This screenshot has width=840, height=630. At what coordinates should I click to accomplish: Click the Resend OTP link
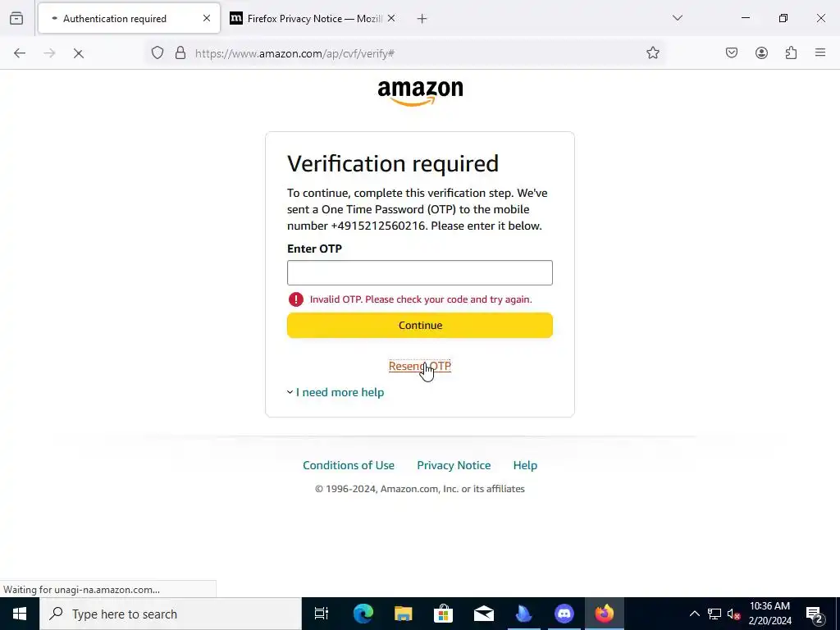tap(420, 366)
